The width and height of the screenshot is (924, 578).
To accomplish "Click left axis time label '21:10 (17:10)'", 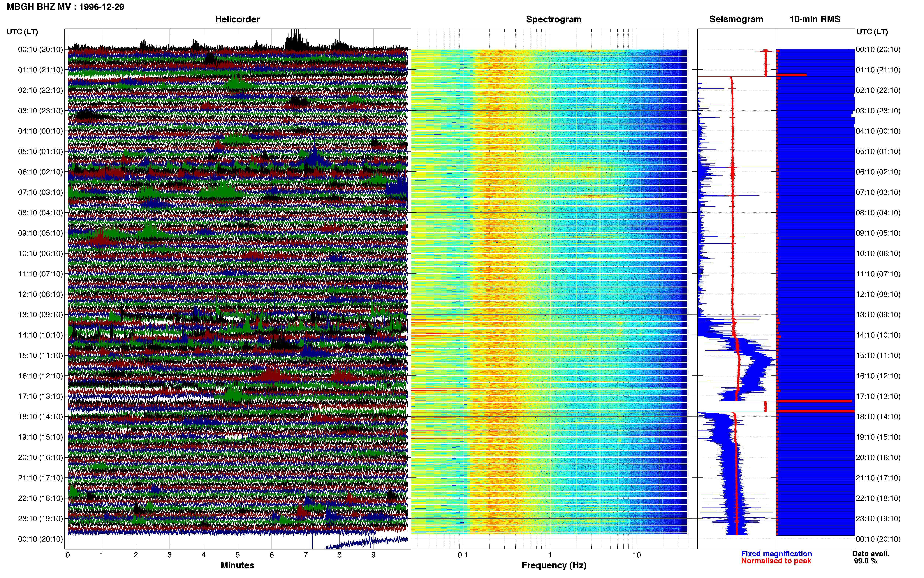I will [x=41, y=478].
